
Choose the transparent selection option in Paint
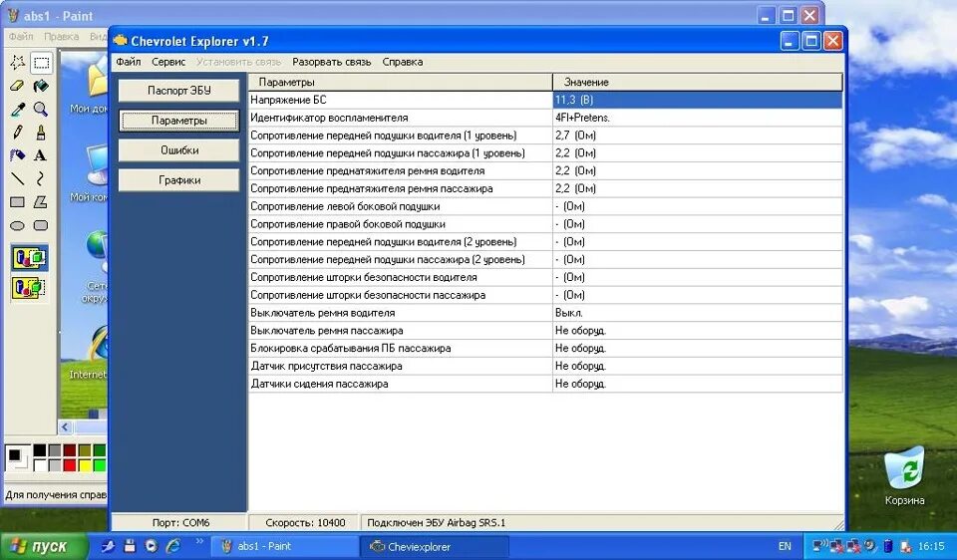pyautogui.click(x=29, y=287)
